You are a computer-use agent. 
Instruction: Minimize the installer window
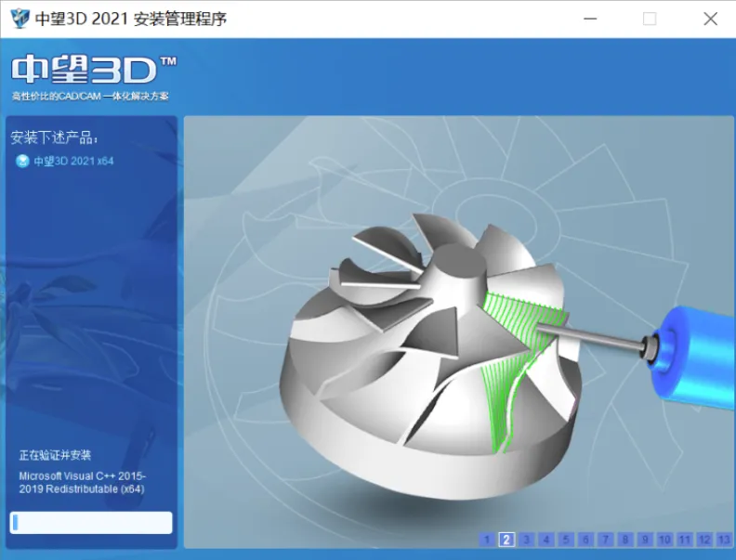coord(590,19)
